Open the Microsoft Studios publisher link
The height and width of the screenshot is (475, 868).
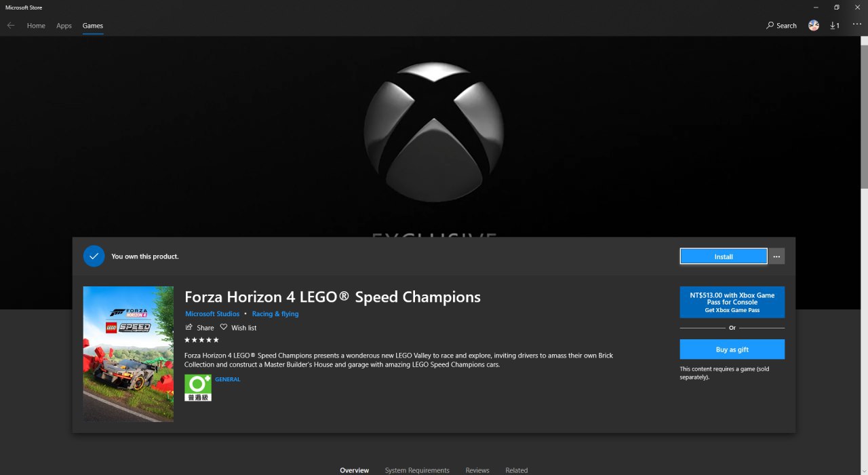pyautogui.click(x=212, y=314)
